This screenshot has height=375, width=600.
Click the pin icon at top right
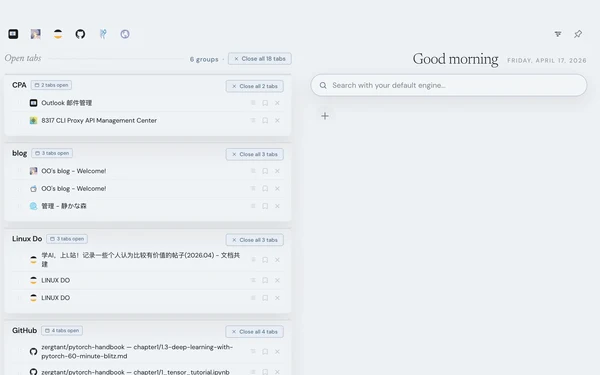(x=578, y=34)
